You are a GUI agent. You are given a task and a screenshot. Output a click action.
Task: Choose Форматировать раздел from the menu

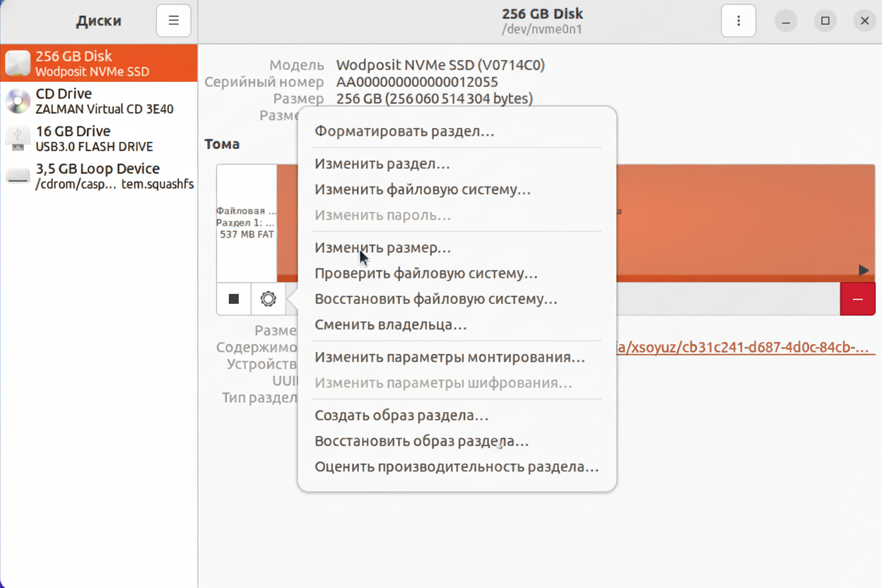point(404,131)
